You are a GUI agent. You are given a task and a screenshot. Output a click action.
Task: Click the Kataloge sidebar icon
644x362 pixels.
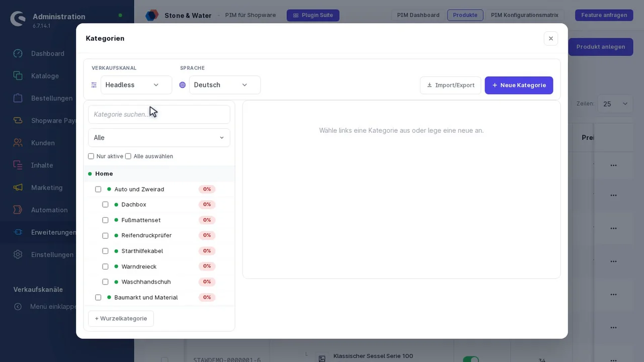click(x=18, y=76)
